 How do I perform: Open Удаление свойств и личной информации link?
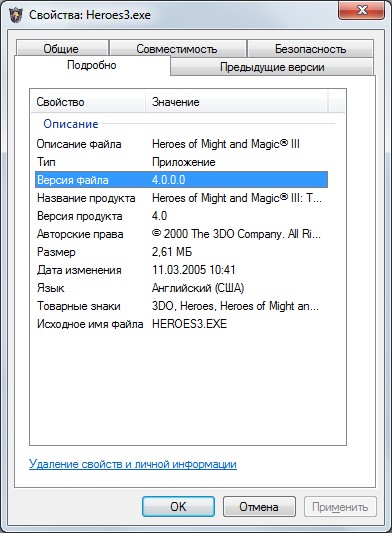coord(133,464)
